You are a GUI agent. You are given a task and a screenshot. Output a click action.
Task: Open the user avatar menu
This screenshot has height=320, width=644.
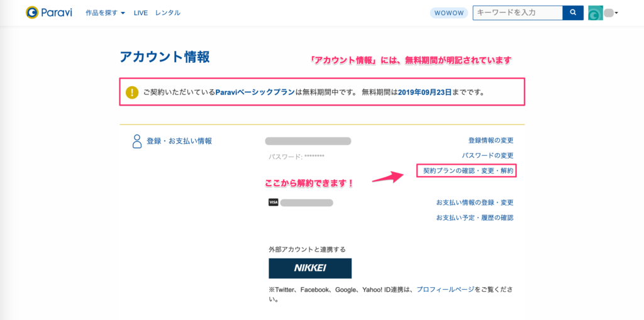[x=596, y=13]
